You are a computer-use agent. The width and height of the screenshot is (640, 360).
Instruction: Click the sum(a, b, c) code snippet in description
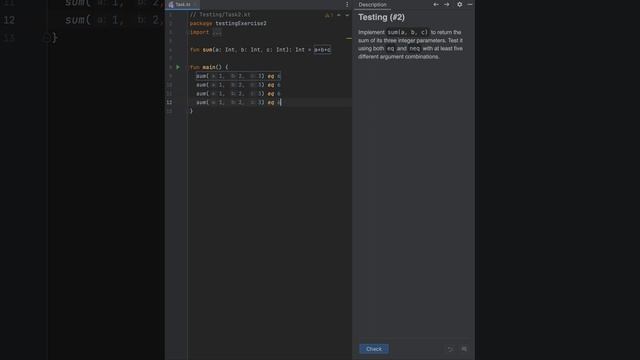coord(407,32)
